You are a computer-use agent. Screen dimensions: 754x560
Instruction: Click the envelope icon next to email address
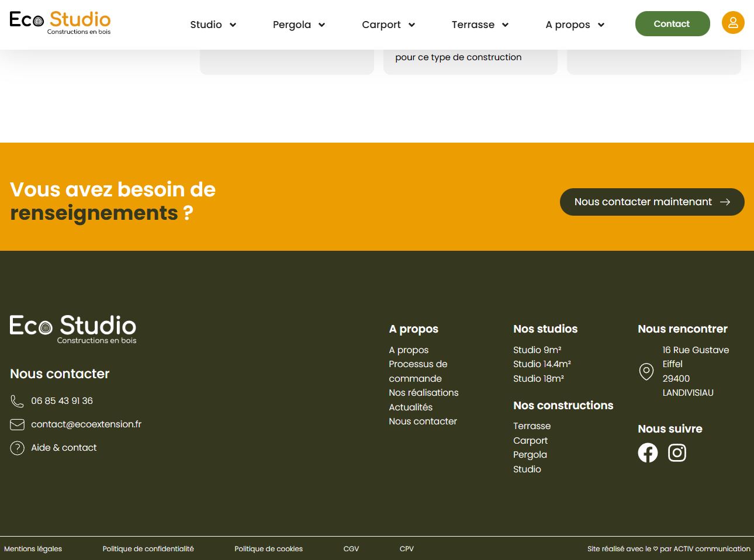click(17, 424)
